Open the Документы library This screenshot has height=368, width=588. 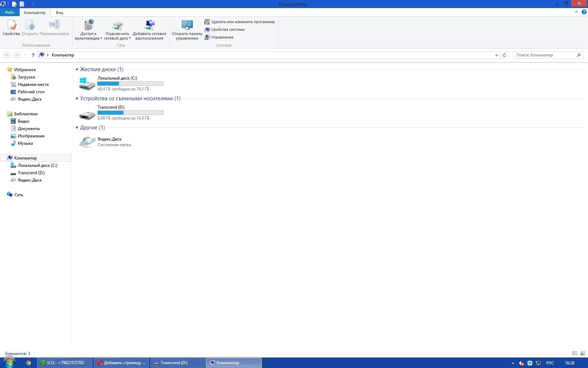[x=29, y=129]
